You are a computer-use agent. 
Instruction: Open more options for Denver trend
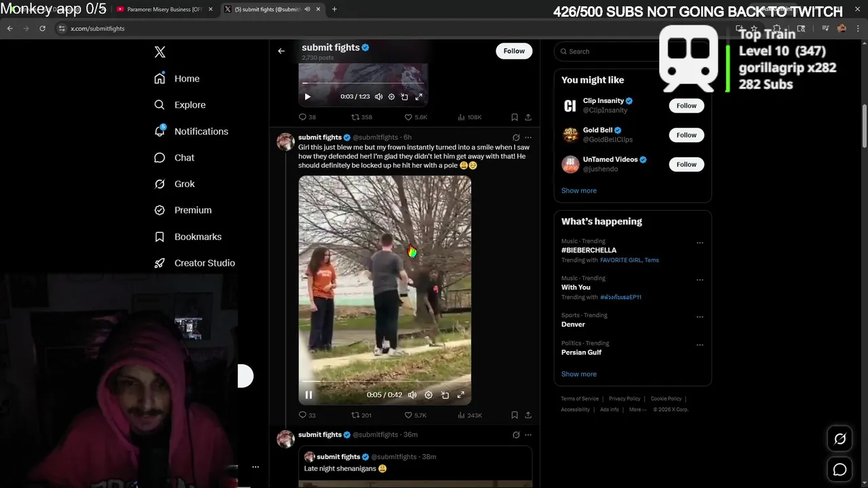[x=700, y=317]
